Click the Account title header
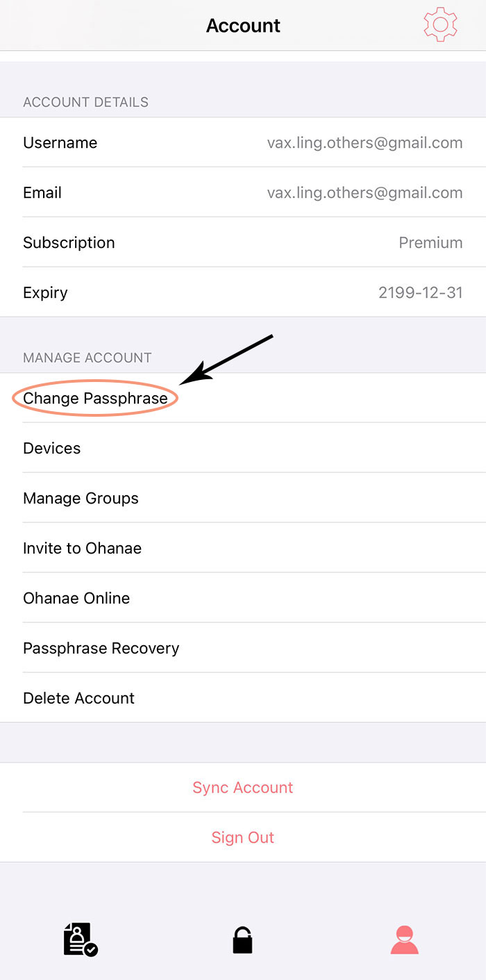The height and width of the screenshot is (980, 486). click(x=243, y=26)
